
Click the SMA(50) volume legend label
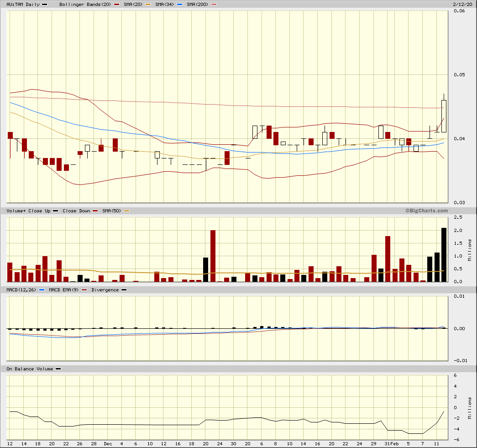(112, 211)
